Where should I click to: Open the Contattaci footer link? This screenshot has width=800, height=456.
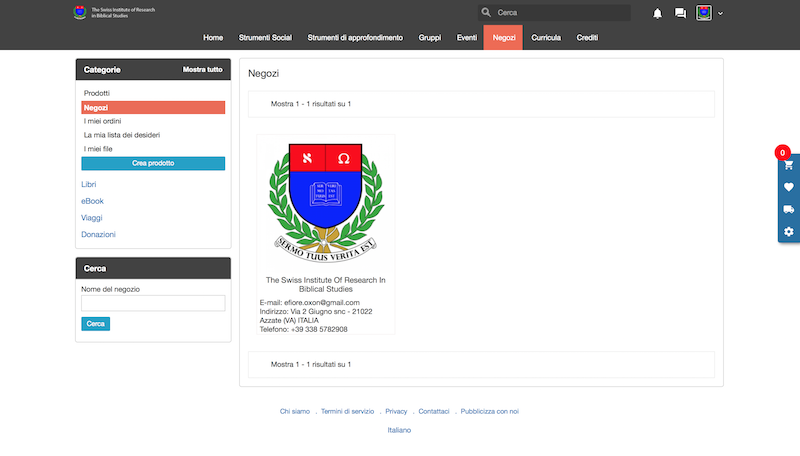(434, 412)
